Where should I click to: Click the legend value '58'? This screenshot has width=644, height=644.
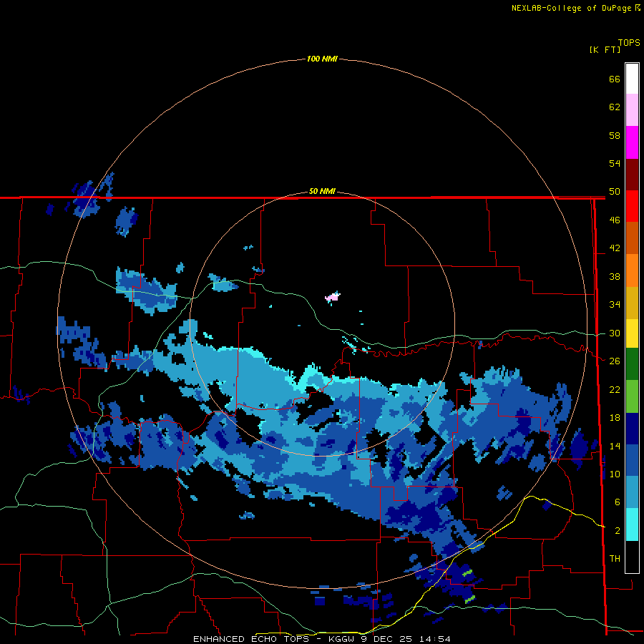(x=615, y=135)
